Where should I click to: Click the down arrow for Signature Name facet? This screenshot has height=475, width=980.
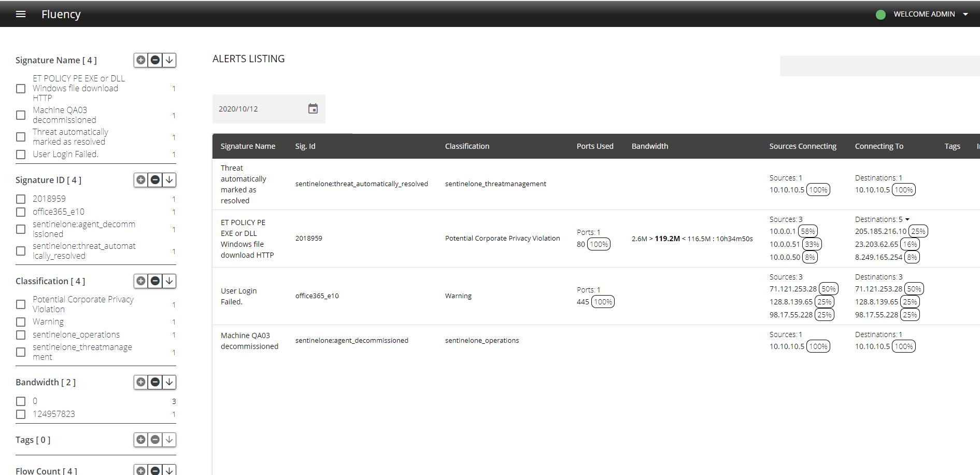click(x=169, y=60)
